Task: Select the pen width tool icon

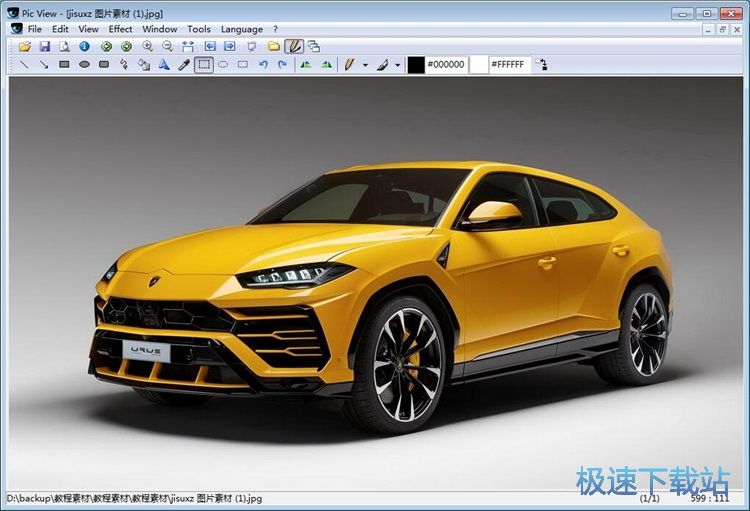Action: coord(349,64)
